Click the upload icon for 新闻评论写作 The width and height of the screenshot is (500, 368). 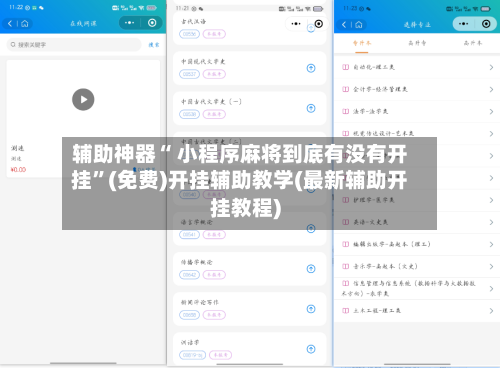[311, 309]
